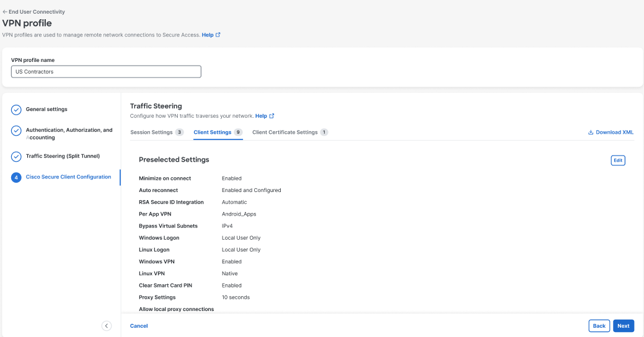Click the Download XML icon

(x=591, y=133)
